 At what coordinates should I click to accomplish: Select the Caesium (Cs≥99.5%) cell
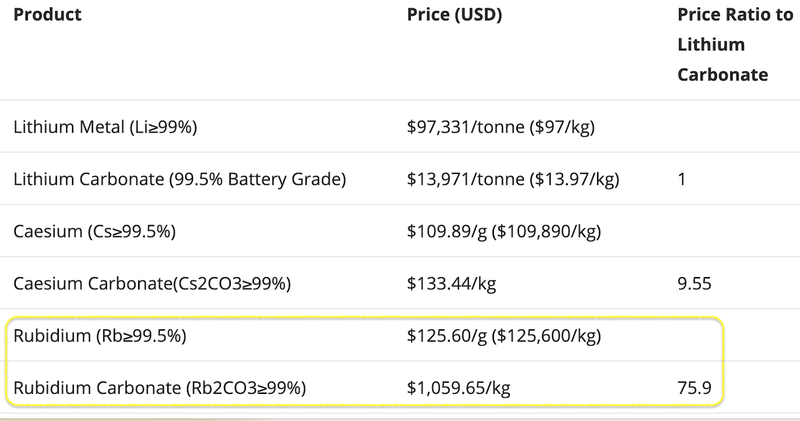[x=94, y=231]
